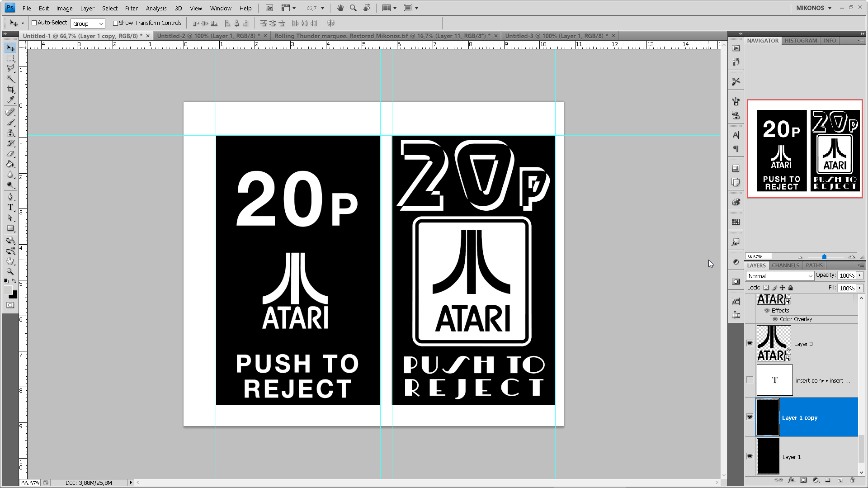Click the foreground color swatch
Screen dimensions: 868x488
point(8,290)
